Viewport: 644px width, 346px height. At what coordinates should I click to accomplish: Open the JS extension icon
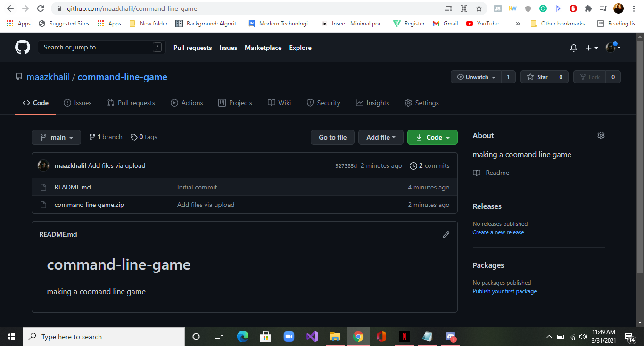coord(498,8)
